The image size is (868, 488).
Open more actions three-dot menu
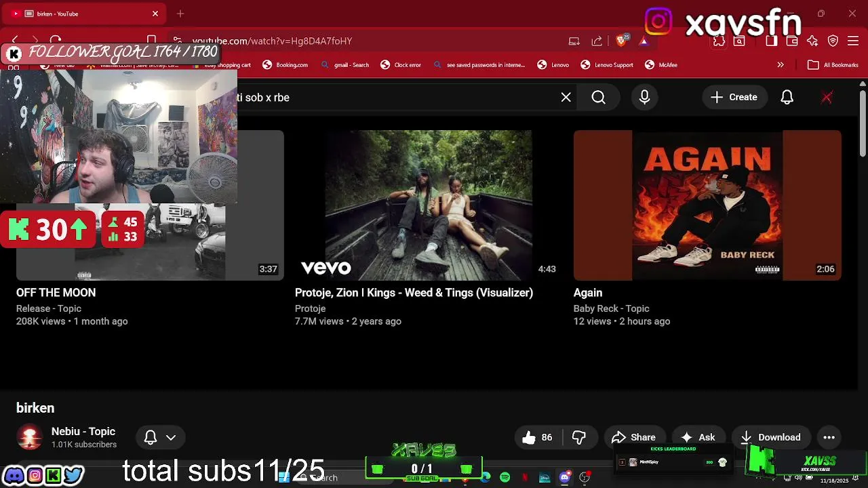(x=829, y=438)
